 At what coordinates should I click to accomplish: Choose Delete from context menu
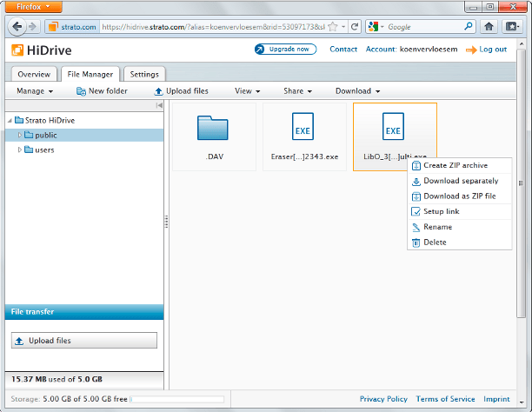coord(460,243)
